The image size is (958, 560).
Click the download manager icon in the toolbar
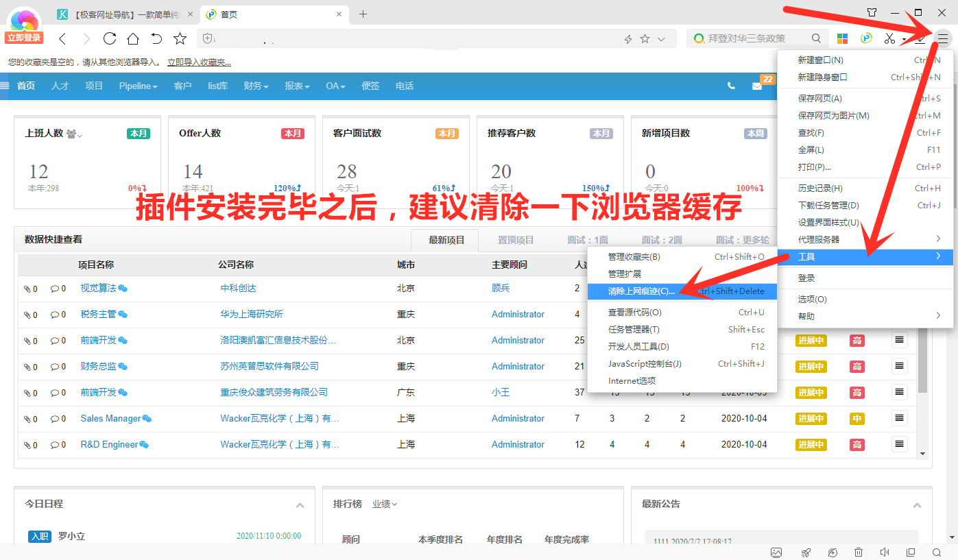click(919, 38)
